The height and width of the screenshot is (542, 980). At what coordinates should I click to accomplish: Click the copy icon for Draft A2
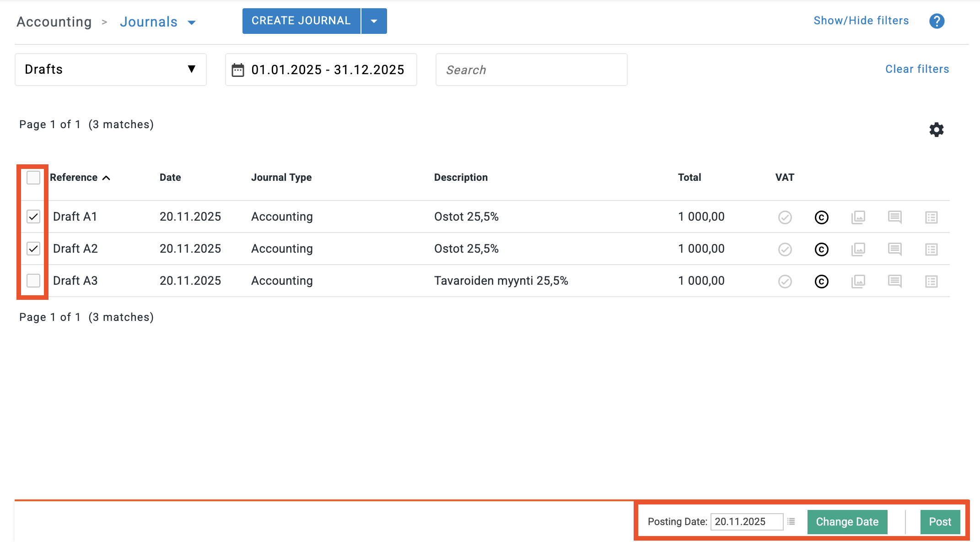821,249
